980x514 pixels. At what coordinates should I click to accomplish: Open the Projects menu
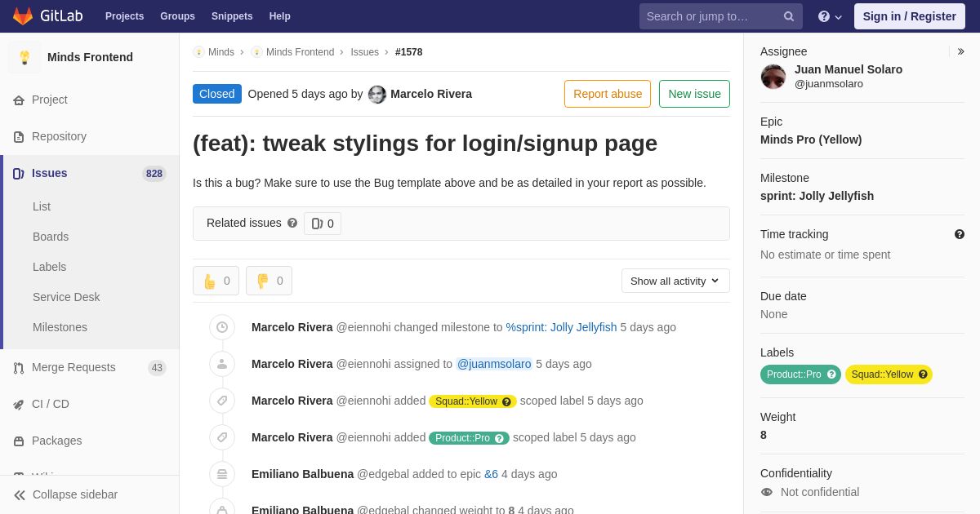(124, 16)
